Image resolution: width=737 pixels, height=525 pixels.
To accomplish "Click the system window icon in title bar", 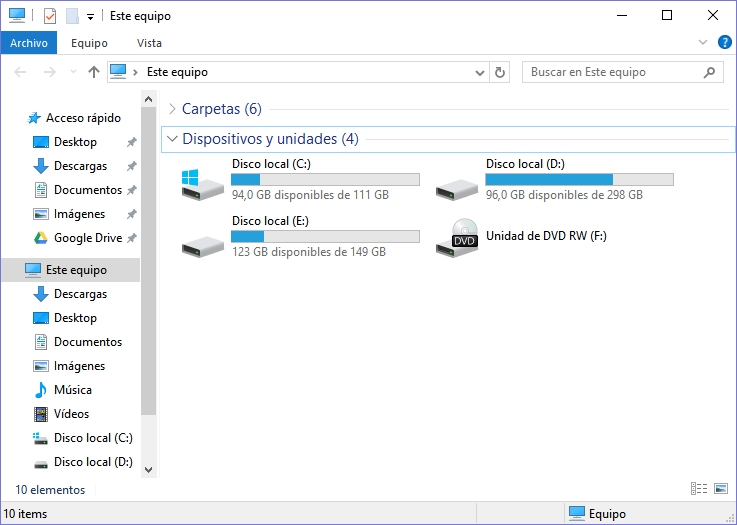I will click(17, 15).
